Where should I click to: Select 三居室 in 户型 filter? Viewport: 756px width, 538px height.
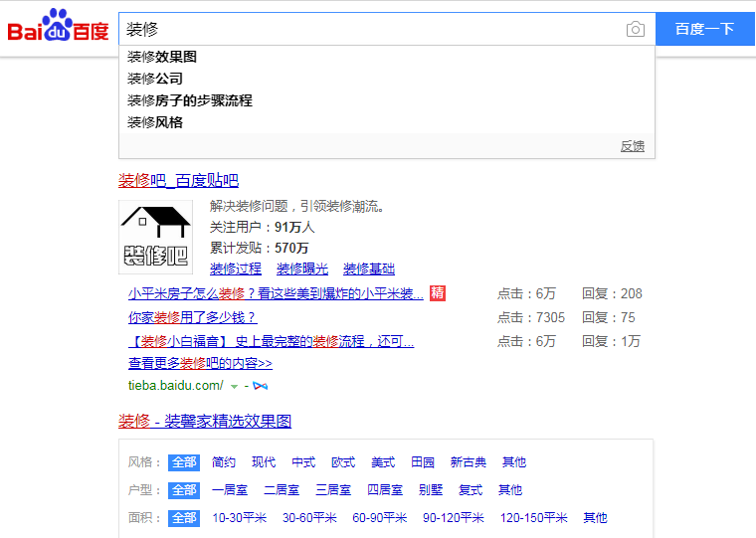[333, 490]
